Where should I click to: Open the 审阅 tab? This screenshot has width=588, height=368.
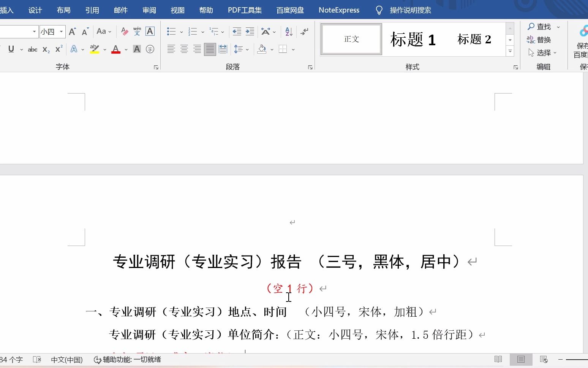pos(149,10)
